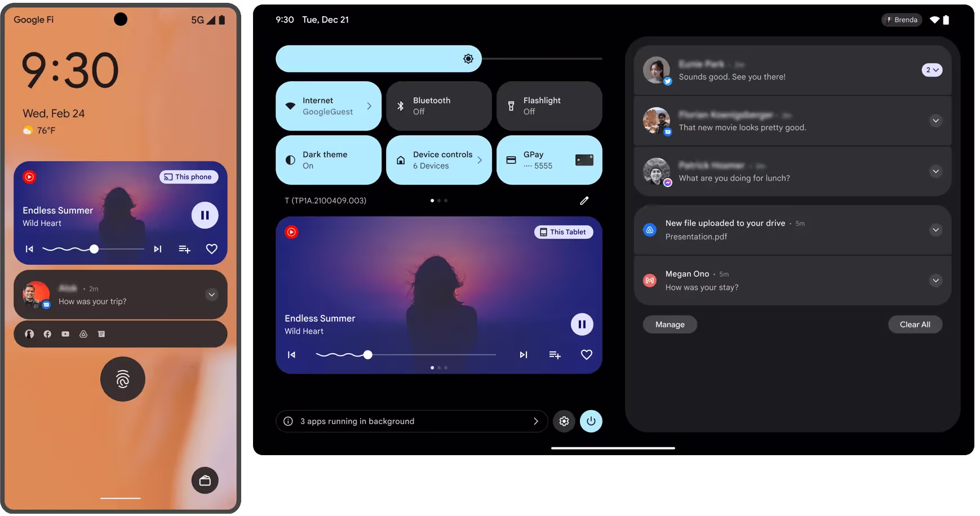Image resolution: width=980 pixels, height=516 pixels.
Task: Tap the flashlight icon in its tile
Action: pyautogui.click(x=511, y=106)
